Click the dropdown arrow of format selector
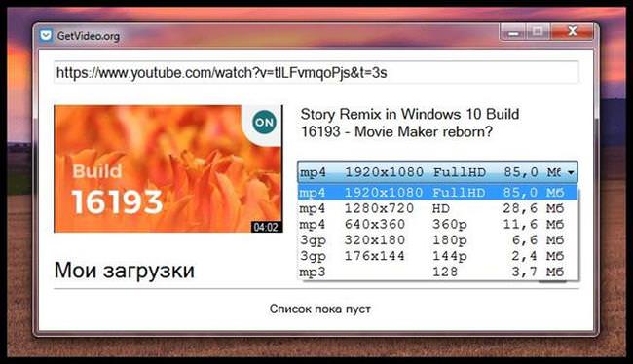The image size is (633, 364). click(571, 172)
